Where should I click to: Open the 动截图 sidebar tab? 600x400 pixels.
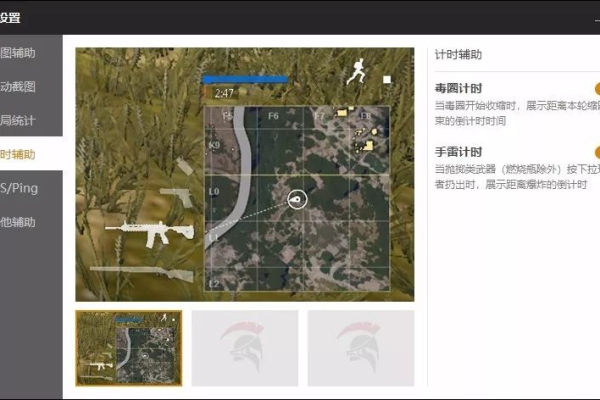click(x=31, y=86)
